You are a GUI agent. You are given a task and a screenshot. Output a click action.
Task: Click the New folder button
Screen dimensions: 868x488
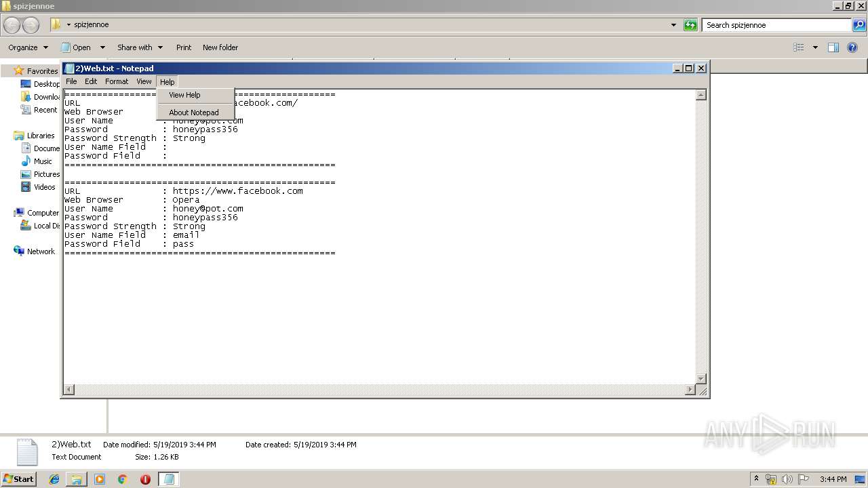point(220,47)
